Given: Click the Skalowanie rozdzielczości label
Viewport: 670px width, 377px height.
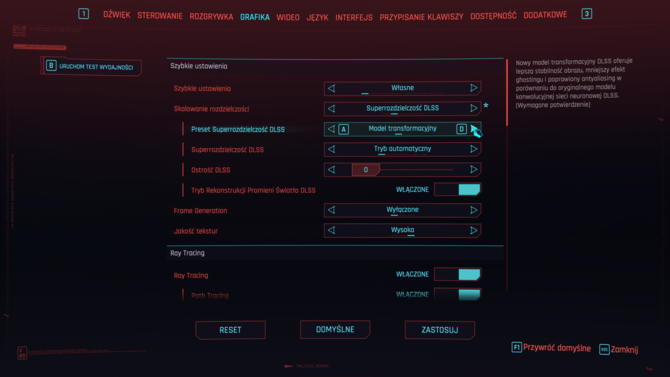Looking at the screenshot, I should coord(211,109).
